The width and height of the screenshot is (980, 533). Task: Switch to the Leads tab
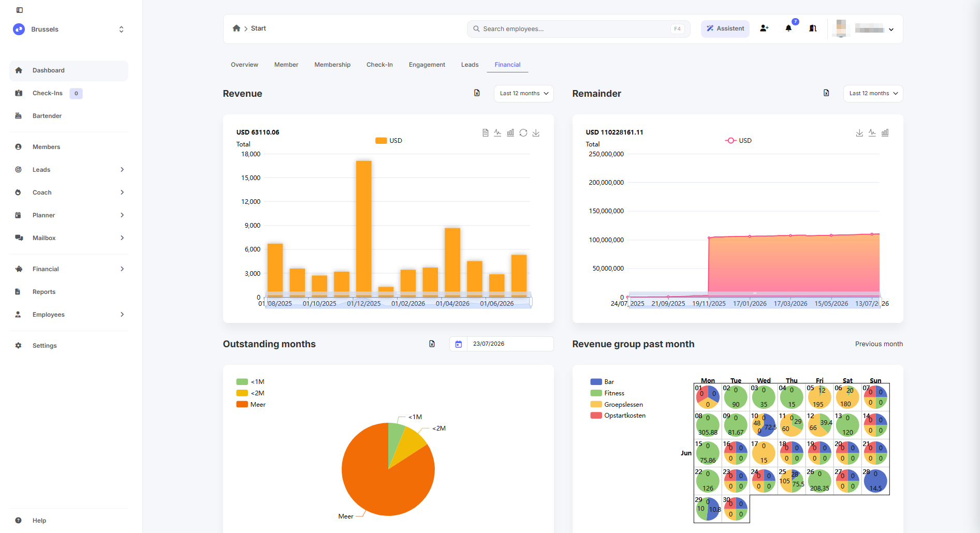(x=470, y=65)
